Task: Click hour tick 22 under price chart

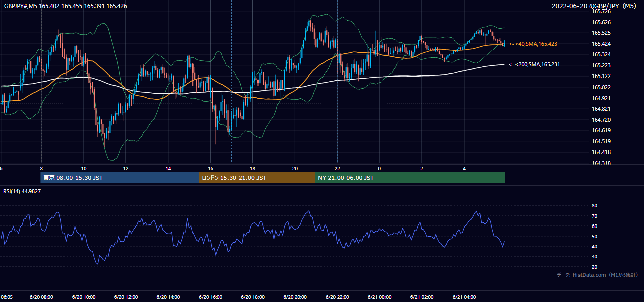Action: click(x=337, y=169)
